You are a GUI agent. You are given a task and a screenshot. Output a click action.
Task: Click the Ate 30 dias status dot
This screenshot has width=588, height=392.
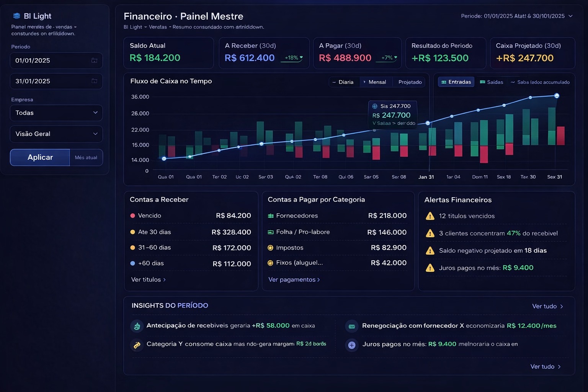click(x=132, y=232)
